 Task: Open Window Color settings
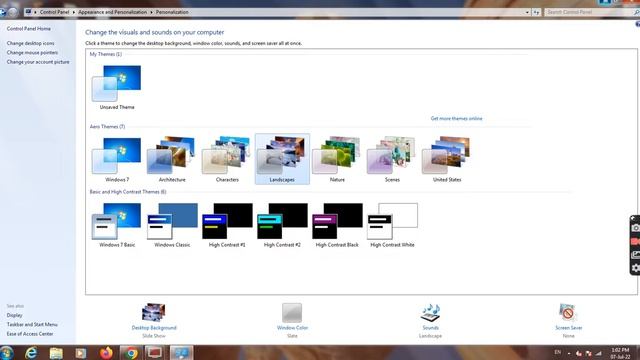click(x=292, y=320)
